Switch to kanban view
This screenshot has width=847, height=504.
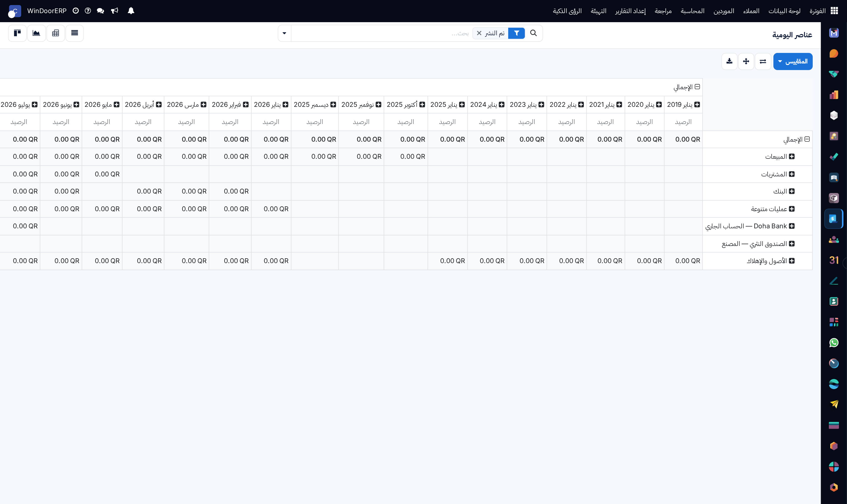(x=17, y=33)
